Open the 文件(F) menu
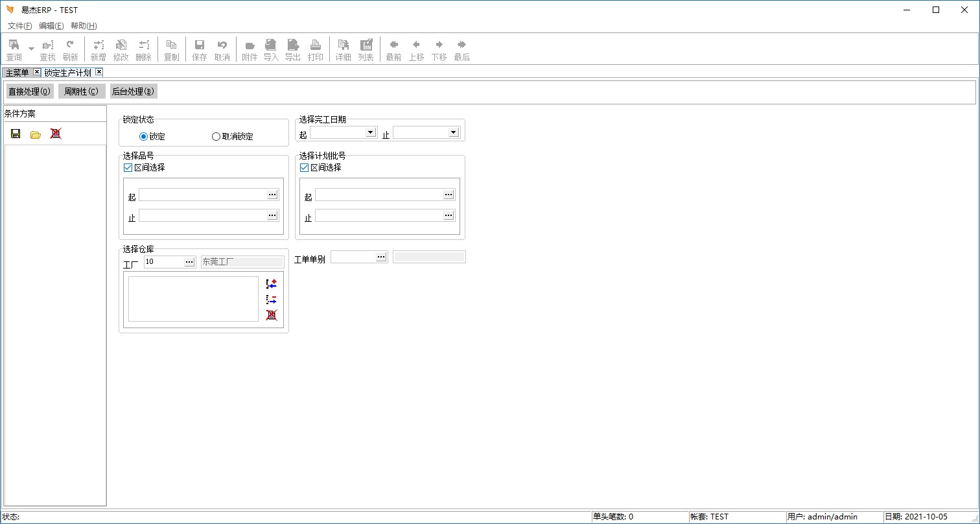This screenshot has height=524, width=980. tap(19, 26)
